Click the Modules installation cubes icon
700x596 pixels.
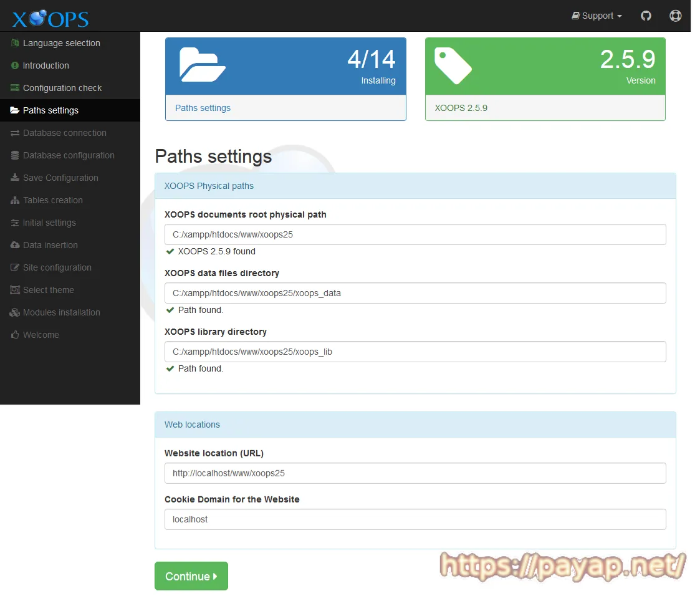(15, 312)
